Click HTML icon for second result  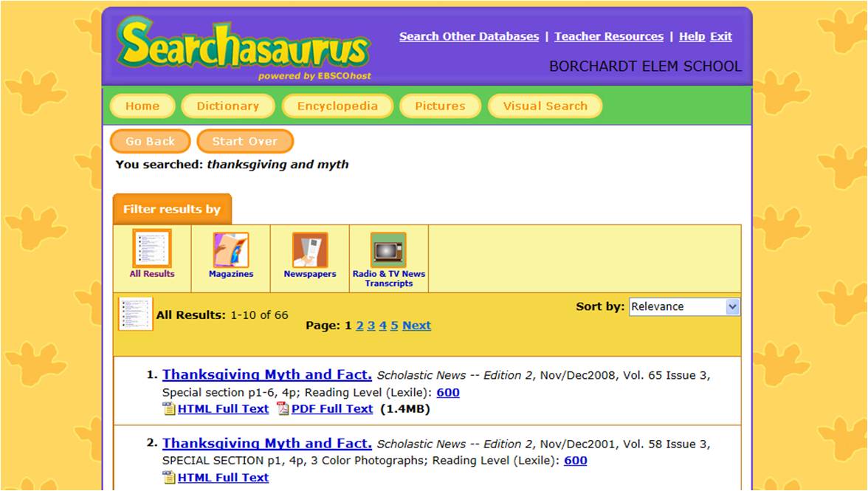[169, 477]
